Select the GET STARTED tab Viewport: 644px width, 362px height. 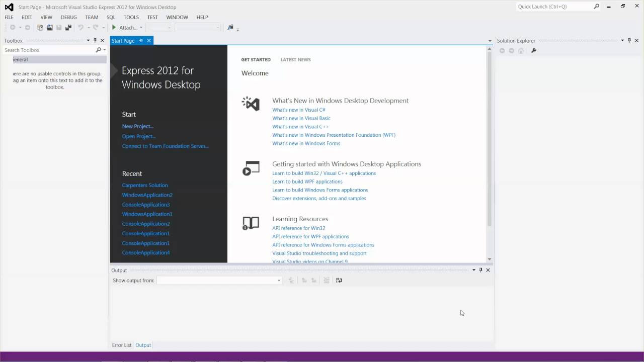click(x=256, y=59)
